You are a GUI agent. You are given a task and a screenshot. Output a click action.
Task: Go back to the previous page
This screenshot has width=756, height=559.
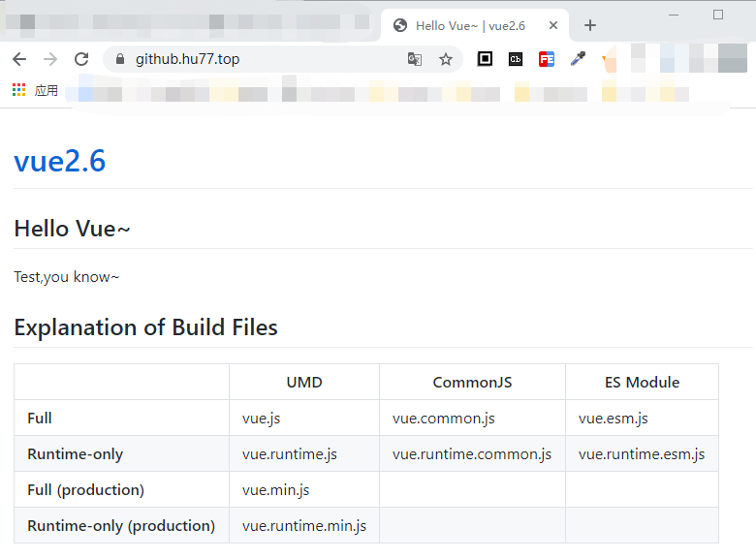19,59
